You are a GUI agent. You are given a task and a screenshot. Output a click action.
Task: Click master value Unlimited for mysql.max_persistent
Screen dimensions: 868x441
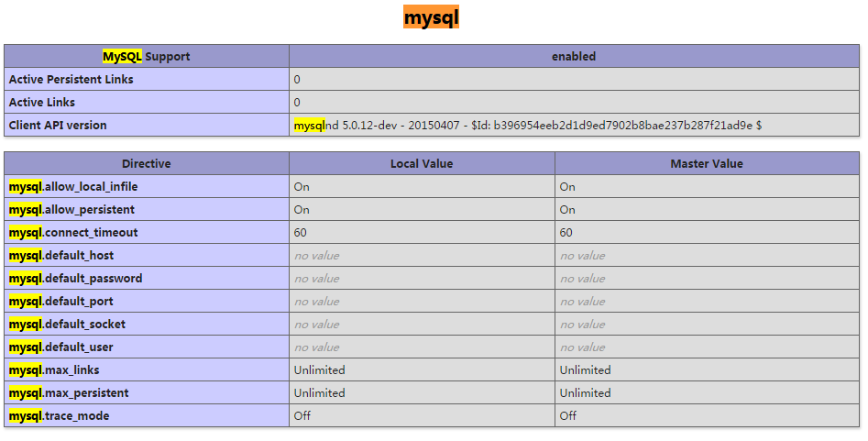point(585,392)
